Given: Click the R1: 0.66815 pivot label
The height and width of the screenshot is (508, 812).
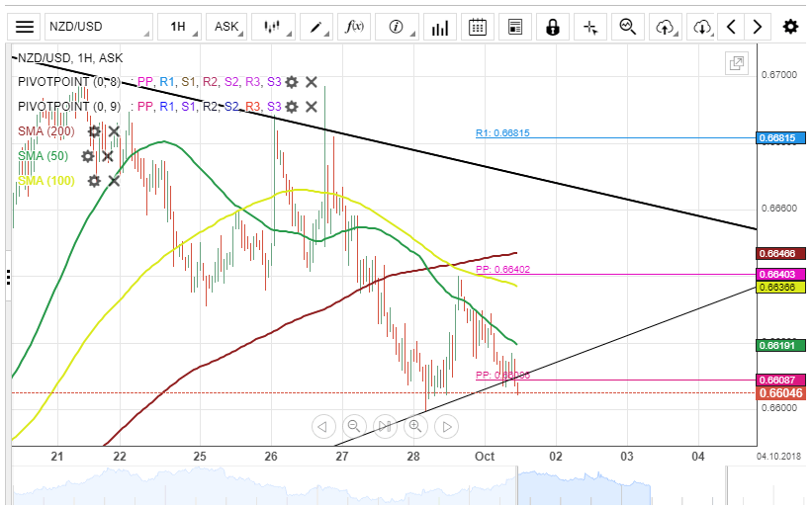Looking at the screenshot, I should [x=502, y=133].
